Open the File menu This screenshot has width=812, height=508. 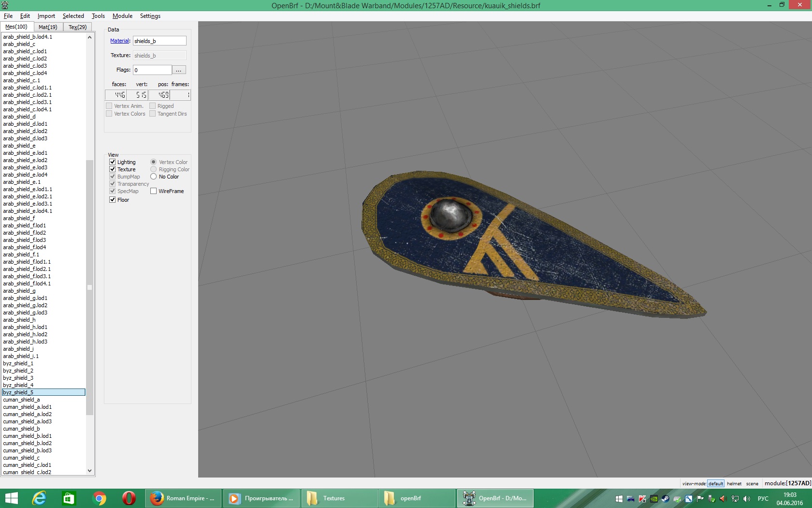pyautogui.click(x=8, y=16)
